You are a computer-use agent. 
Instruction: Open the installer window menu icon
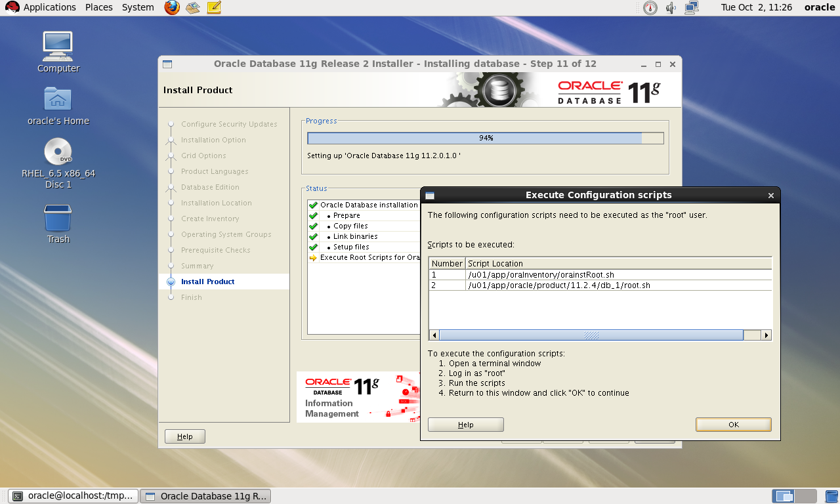click(167, 64)
